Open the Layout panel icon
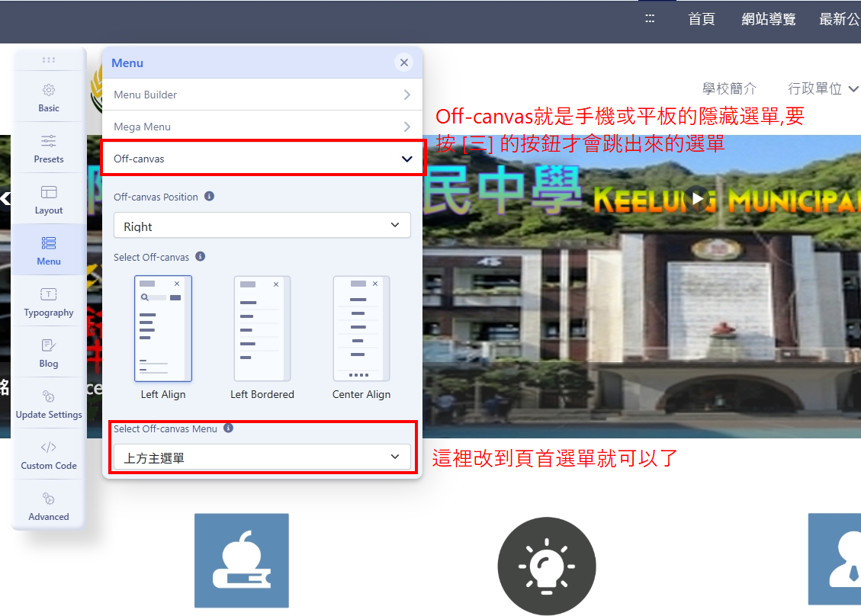This screenshot has width=861, height=616. tap(49, 192)
